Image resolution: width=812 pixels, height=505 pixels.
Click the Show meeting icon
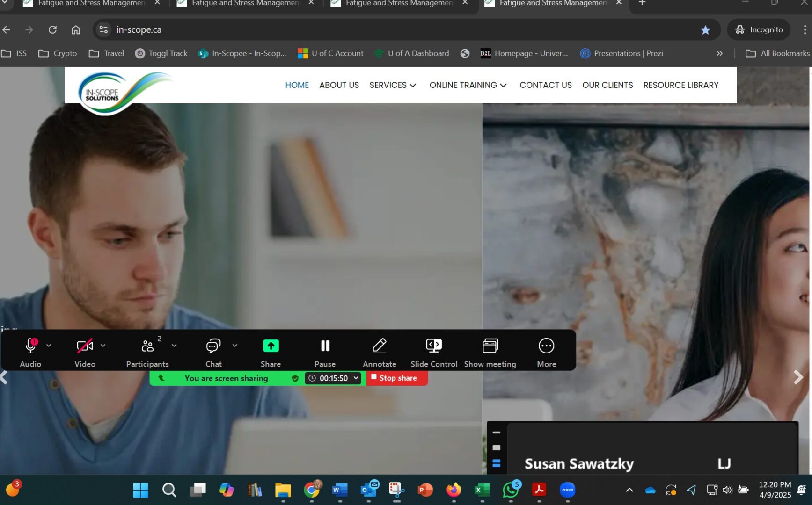point(490,346)
